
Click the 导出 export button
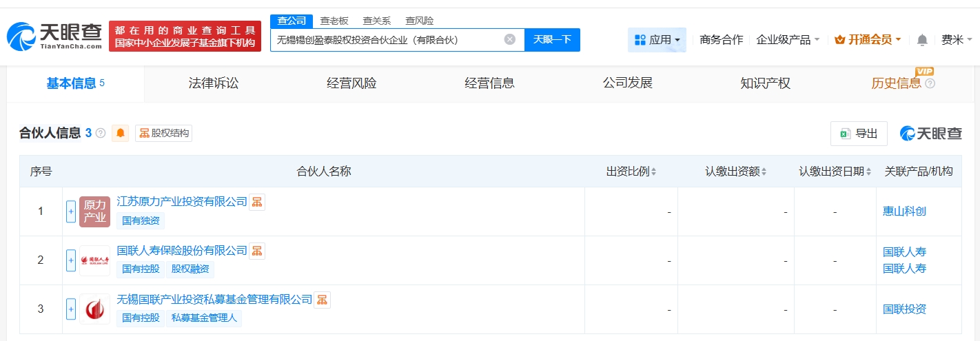point(859,134)
